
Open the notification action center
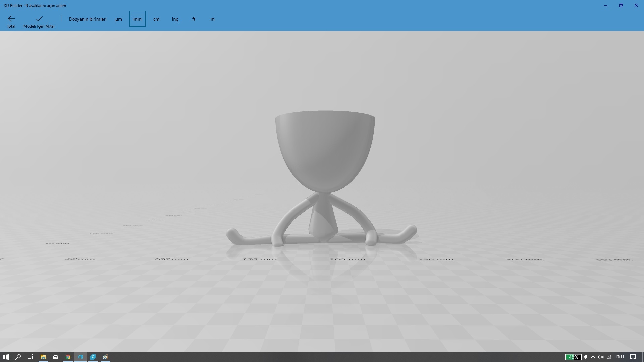click(x=633, y=357)
